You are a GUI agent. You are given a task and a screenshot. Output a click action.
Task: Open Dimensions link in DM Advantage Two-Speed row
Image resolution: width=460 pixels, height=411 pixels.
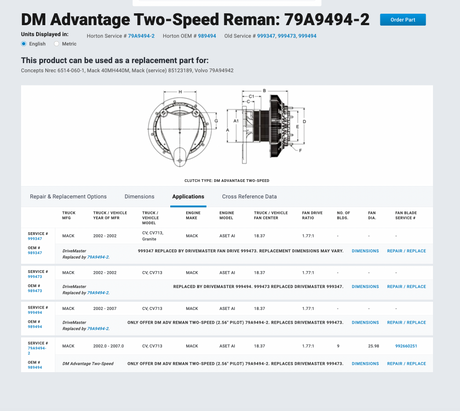(365, 364)
